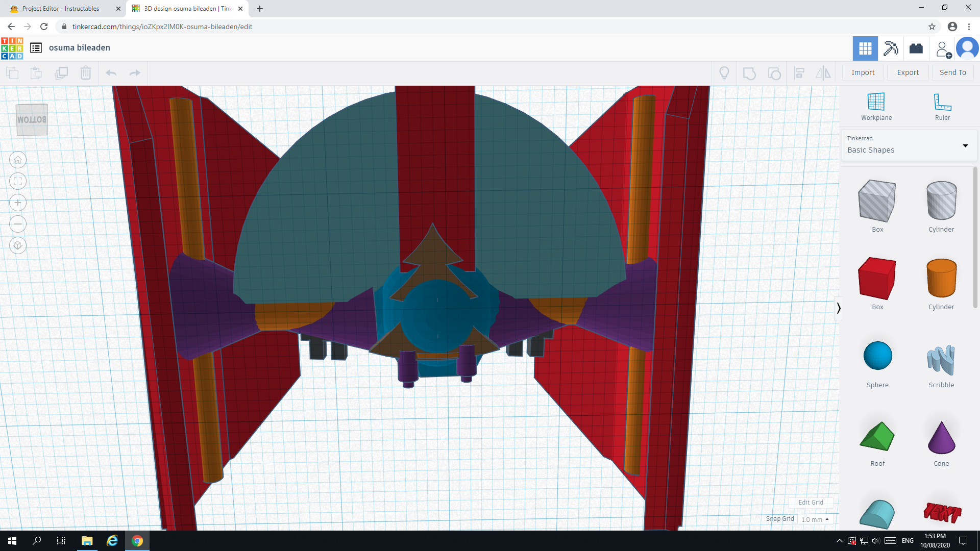
Task: Click the Mirror tool icon
Action: pyautogui.click(x=823, y=73)
